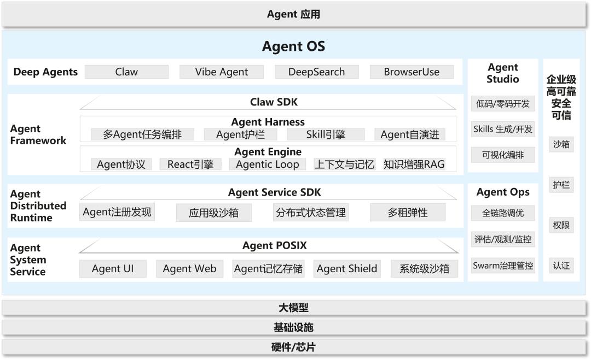The image size is (591, 364).
Task: Select the 分布式状态管理 box
Action: [x=310, y=213]
